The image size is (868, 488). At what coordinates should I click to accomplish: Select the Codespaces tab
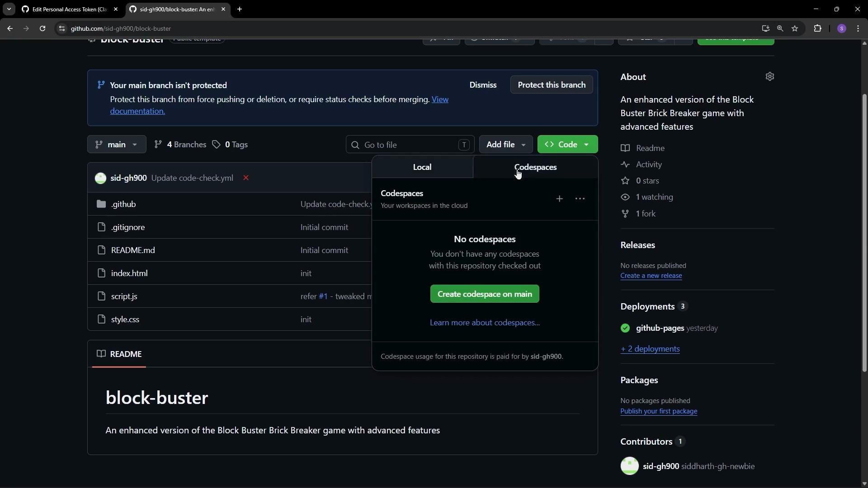[x=535, y=167]
